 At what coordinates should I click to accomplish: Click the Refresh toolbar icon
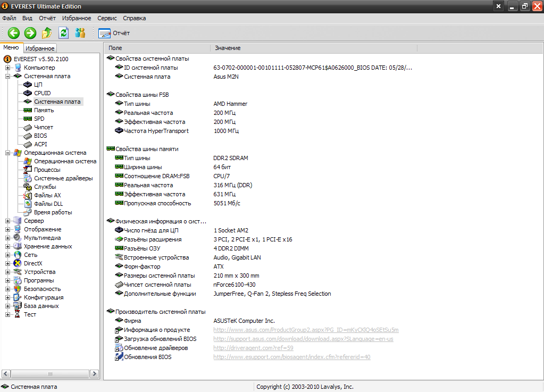click(x=64, y=33)
